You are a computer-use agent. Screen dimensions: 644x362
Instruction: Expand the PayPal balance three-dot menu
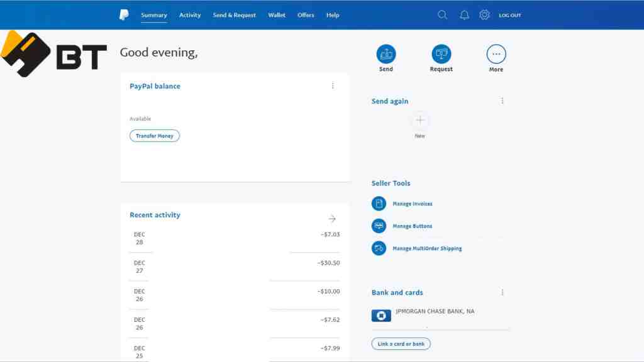point(333,85)
